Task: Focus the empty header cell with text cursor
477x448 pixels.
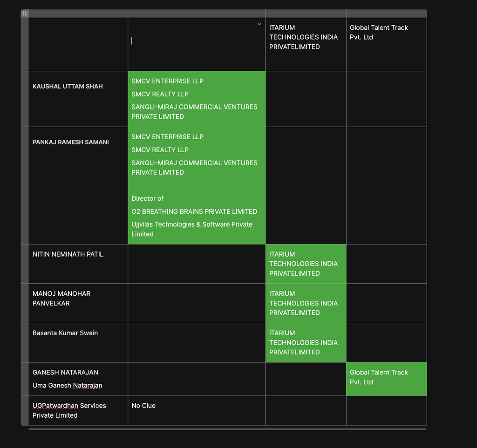Action: point(197,44)
